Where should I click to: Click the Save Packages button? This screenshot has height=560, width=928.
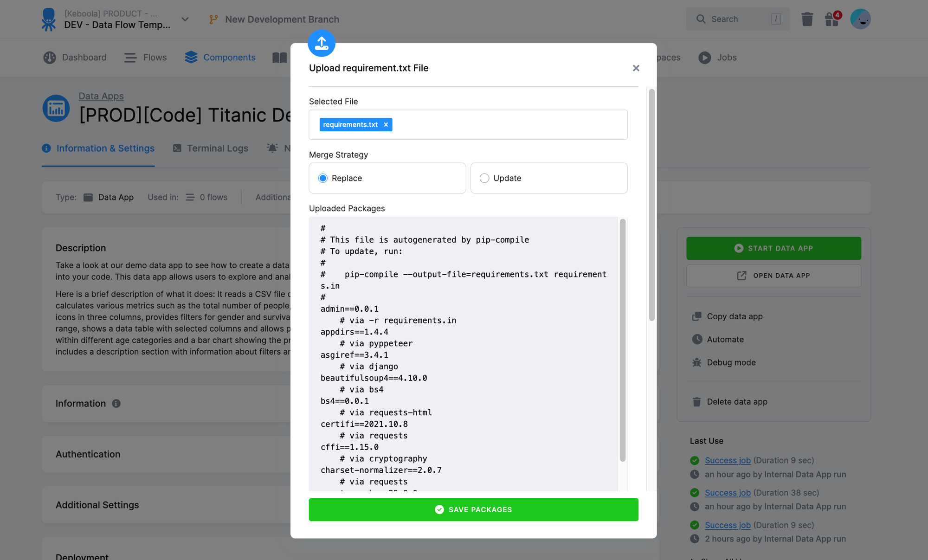(x=473, y=509)
